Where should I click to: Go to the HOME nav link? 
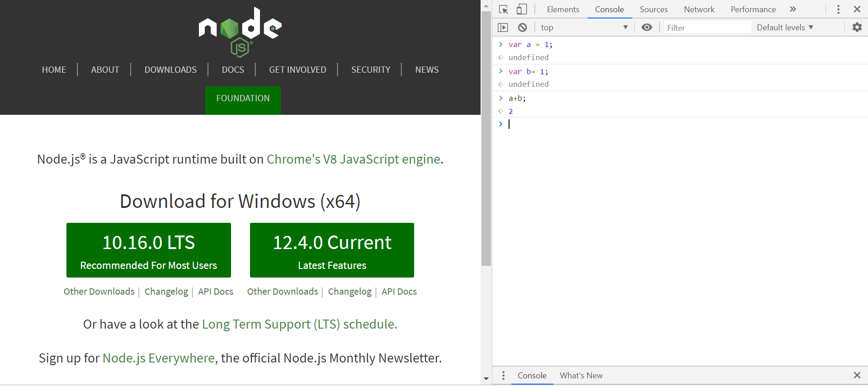pos(54,70)
